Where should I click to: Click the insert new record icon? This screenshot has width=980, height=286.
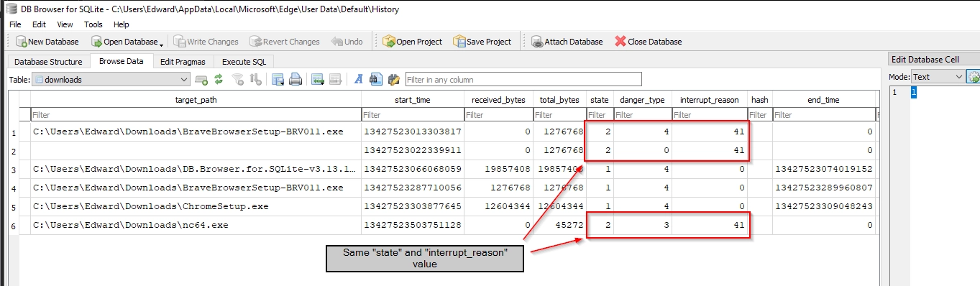click(202, 80)
